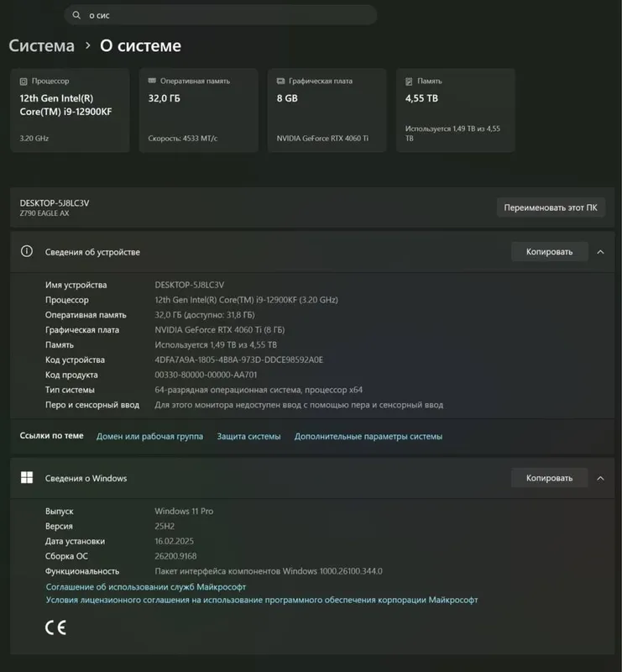Image resolution: width=622 pixels, height=672 pixels.
Task: Open the 32,0 ГБ memory card
Action: point(199,110)
